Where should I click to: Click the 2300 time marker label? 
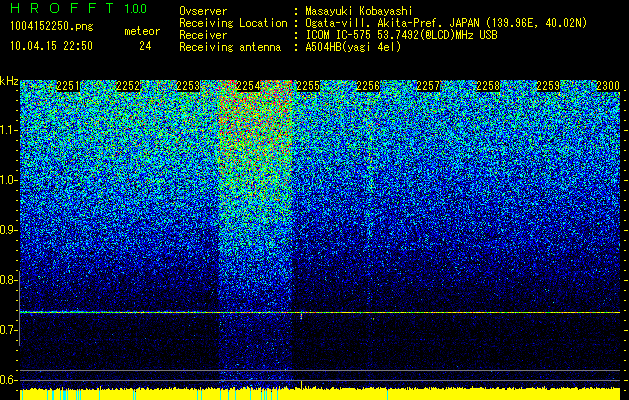coord(608,86)
